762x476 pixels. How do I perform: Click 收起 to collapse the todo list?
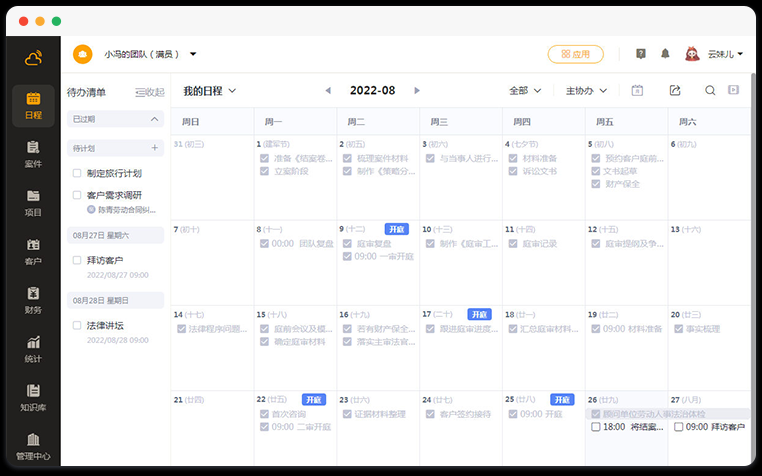149,92
